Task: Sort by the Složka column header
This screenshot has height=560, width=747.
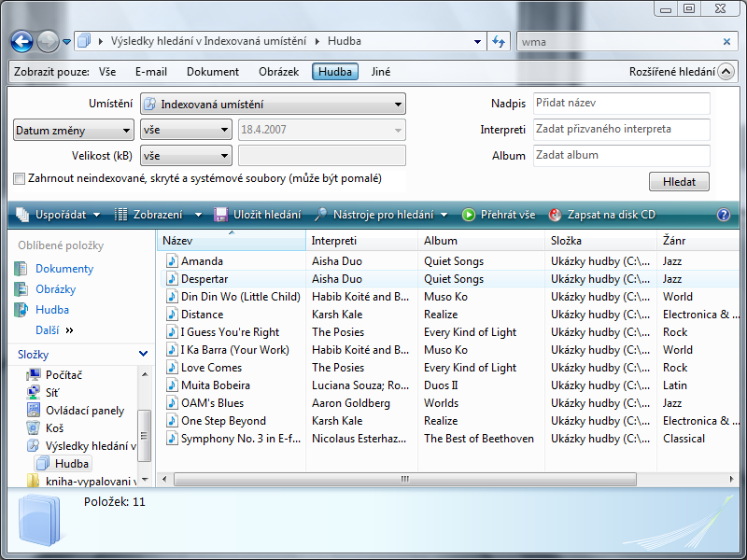Action: tap(601, 241)
